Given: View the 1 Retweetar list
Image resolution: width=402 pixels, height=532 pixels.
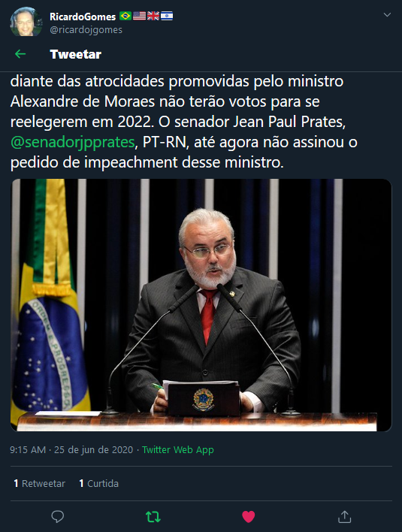Looking at the screenshot, I should (x=39, y=483).
